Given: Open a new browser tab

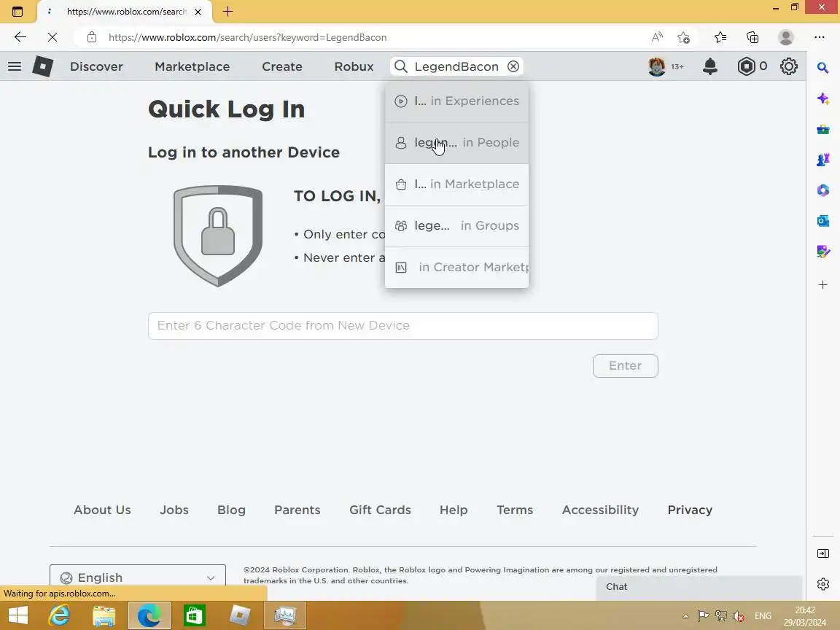Looking at the screenshot, I should tap(227, 11).
